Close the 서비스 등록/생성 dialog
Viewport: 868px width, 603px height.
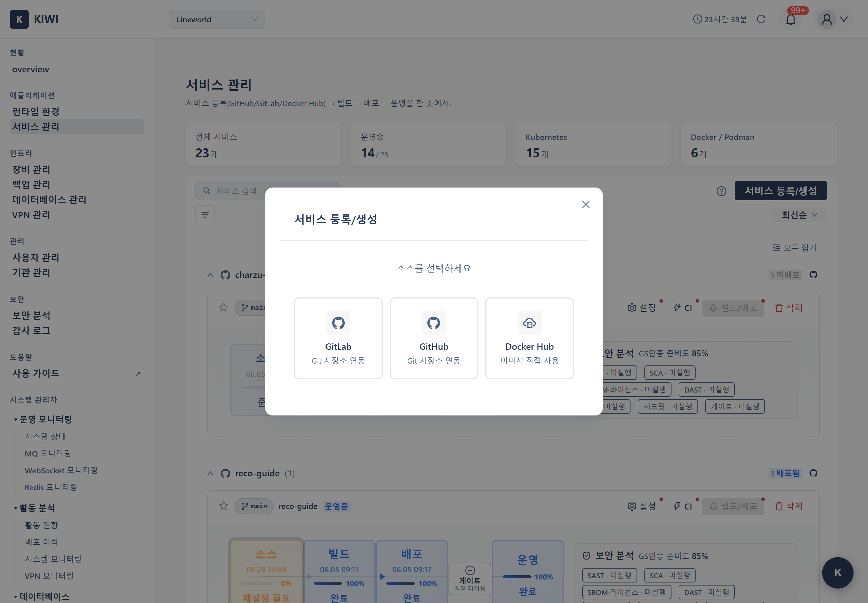coord(586,204)
